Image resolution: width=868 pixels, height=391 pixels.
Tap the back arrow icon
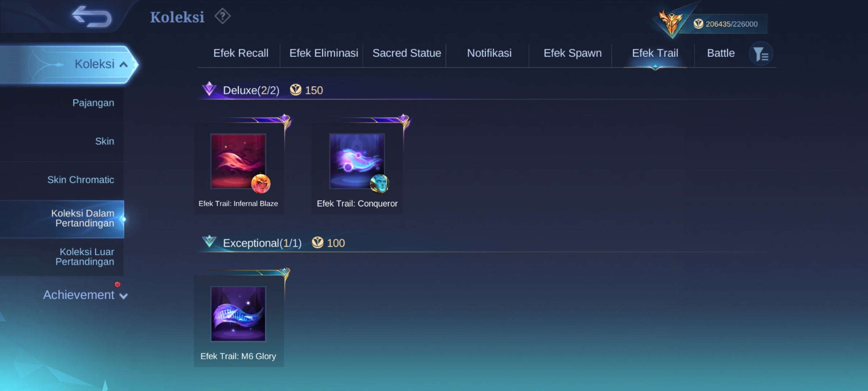(x=92, y=17)
